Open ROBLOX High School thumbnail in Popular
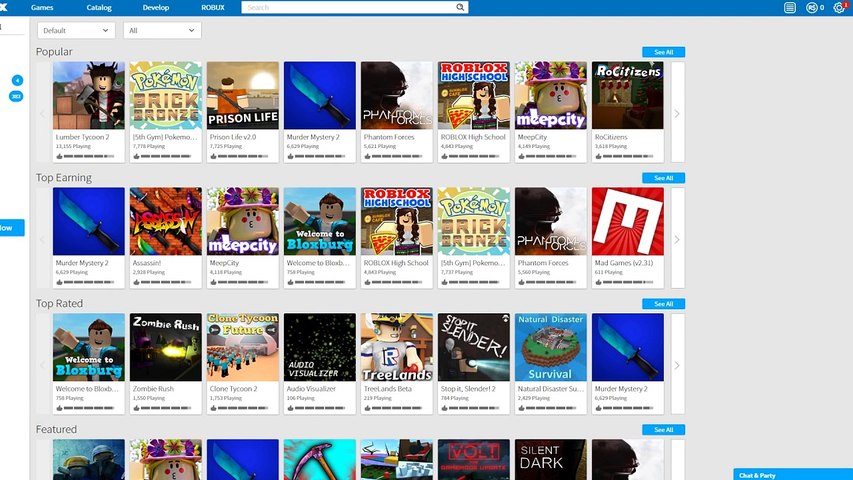The image size is (853, 480). [474, 95]
